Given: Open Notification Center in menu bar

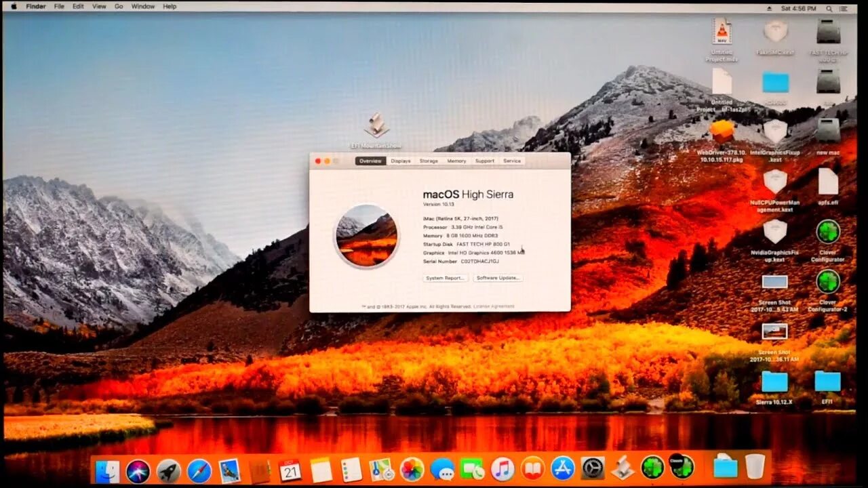Looking at the screenshot, I should [844, 8].
